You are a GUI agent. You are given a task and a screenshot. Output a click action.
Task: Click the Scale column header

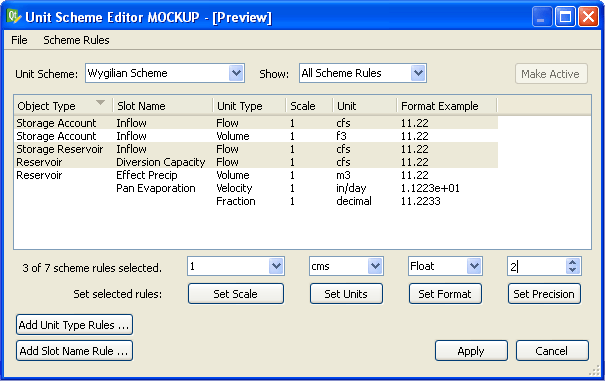click(309, 106)
